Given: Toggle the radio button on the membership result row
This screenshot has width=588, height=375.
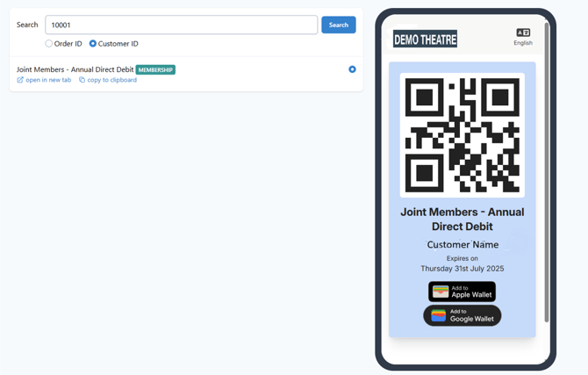Looking at the screenshot, I should [x=352, y=69].
